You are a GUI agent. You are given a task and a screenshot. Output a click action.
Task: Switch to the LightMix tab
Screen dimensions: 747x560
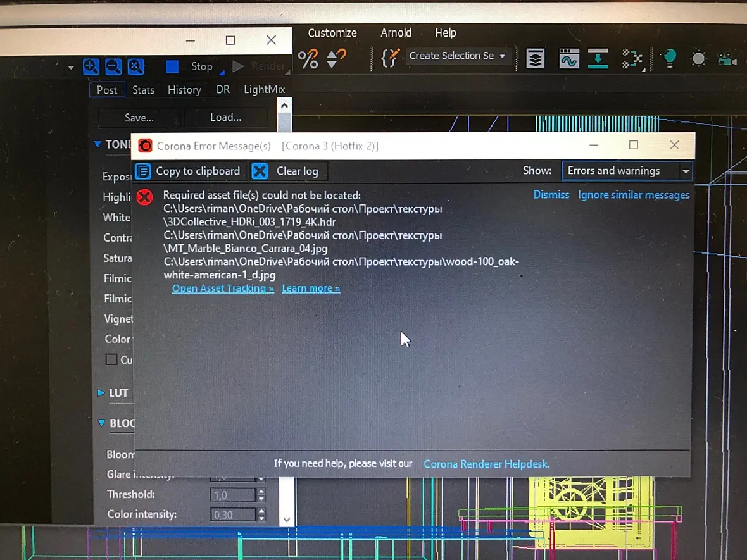point(265,89)
